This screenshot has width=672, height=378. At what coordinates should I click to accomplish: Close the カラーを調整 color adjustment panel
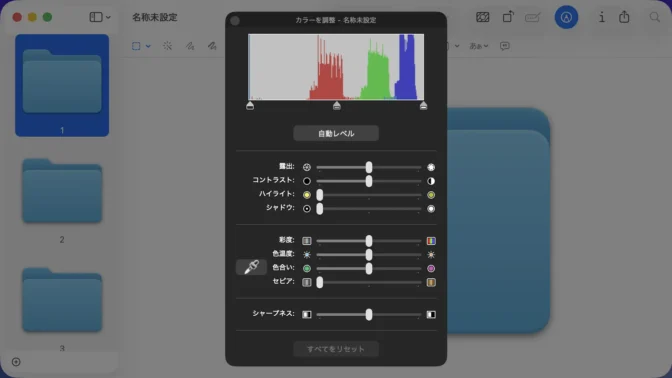coord(235,20)
